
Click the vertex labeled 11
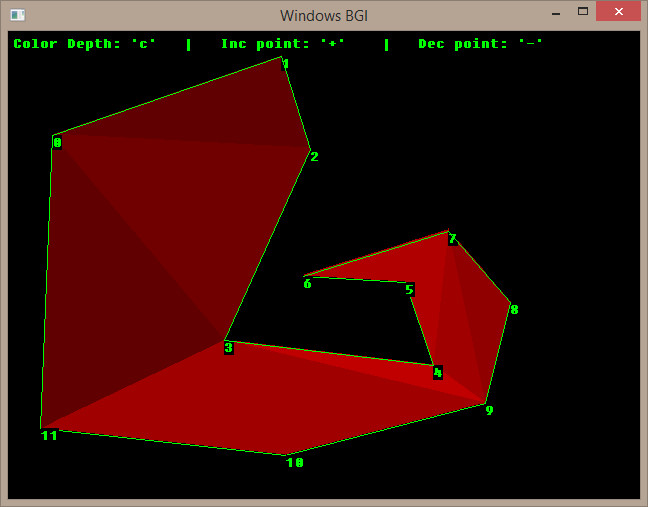click(49, 435)
